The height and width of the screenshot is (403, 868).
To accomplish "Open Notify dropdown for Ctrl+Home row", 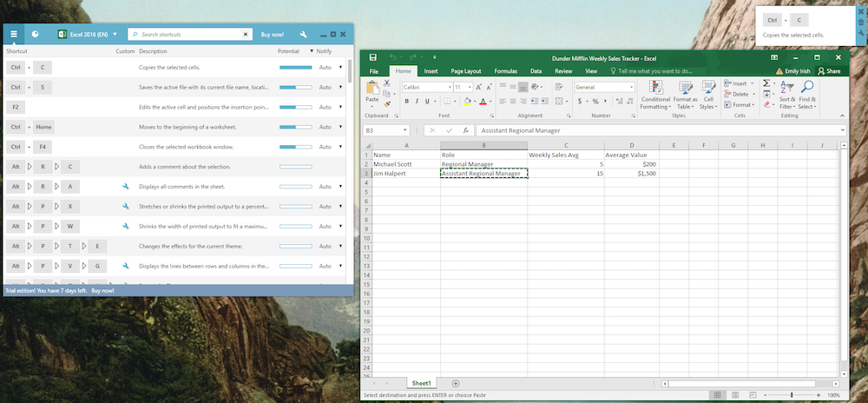I will tap(340, 127).
